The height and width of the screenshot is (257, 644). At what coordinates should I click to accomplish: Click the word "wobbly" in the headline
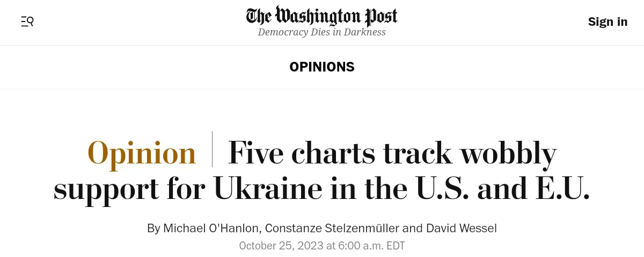508,153
